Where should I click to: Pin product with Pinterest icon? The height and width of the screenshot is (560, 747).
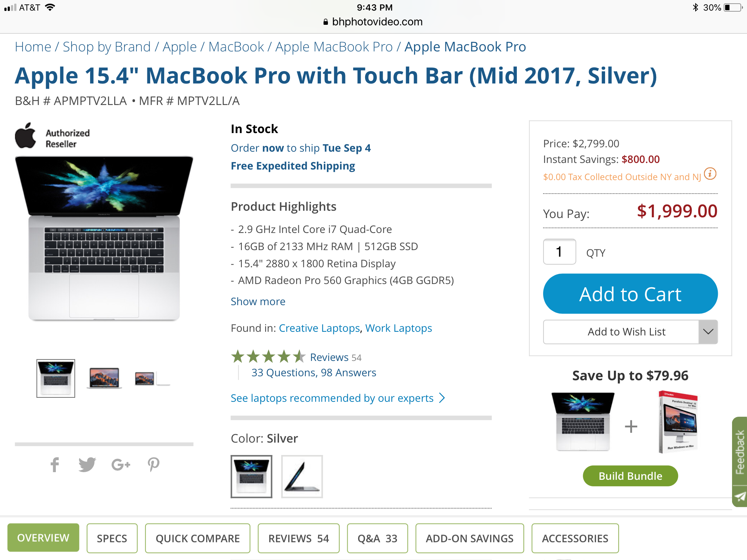pos(153,464)
